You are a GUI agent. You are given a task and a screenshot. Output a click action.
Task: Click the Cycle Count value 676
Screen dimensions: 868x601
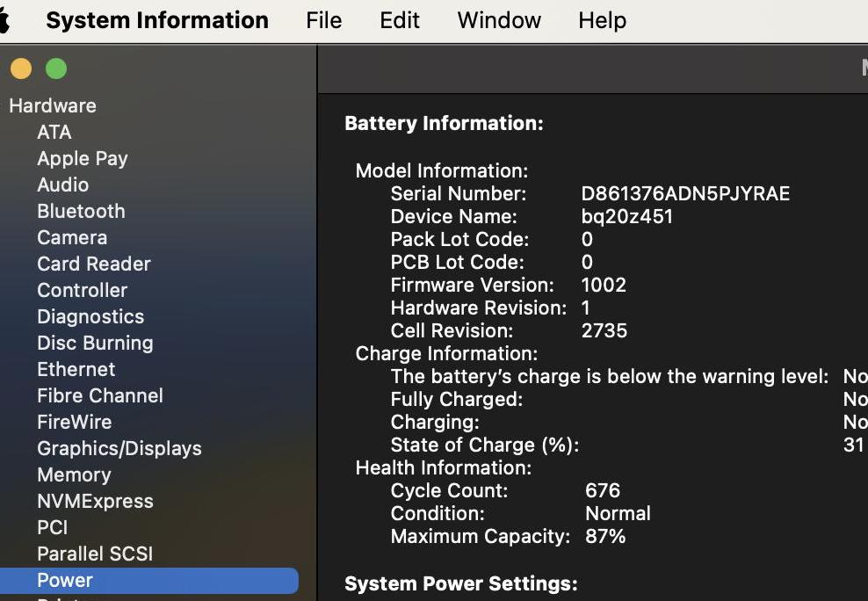pyautogui.click(x=603, y=490)
